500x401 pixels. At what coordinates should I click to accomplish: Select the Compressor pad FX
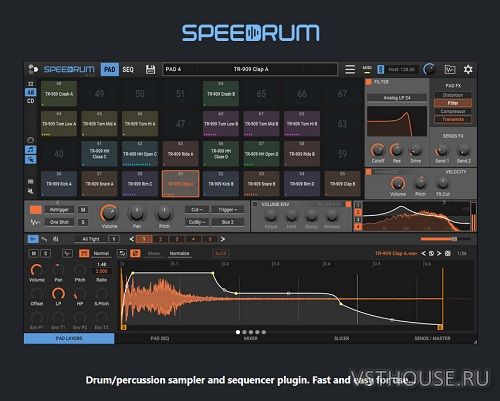click(453, 111)
